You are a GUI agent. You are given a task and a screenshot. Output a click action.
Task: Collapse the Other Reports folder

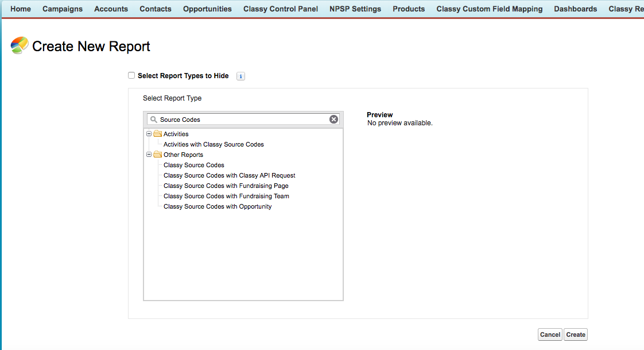click(x=149, y=155)
